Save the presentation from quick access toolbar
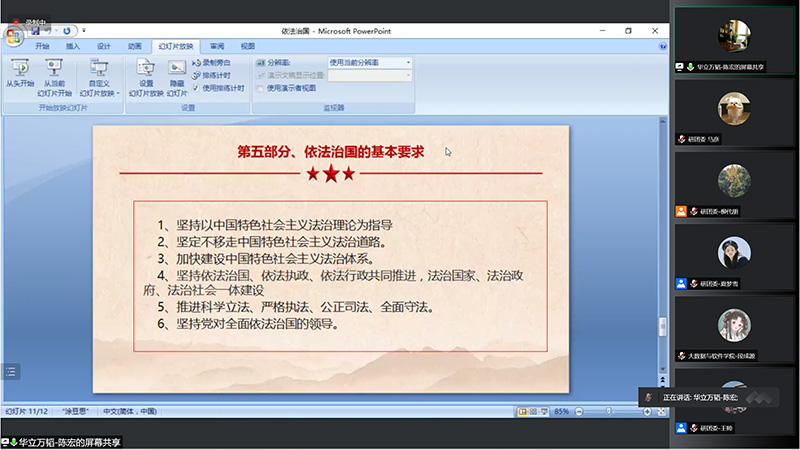 tap(35, 31)
